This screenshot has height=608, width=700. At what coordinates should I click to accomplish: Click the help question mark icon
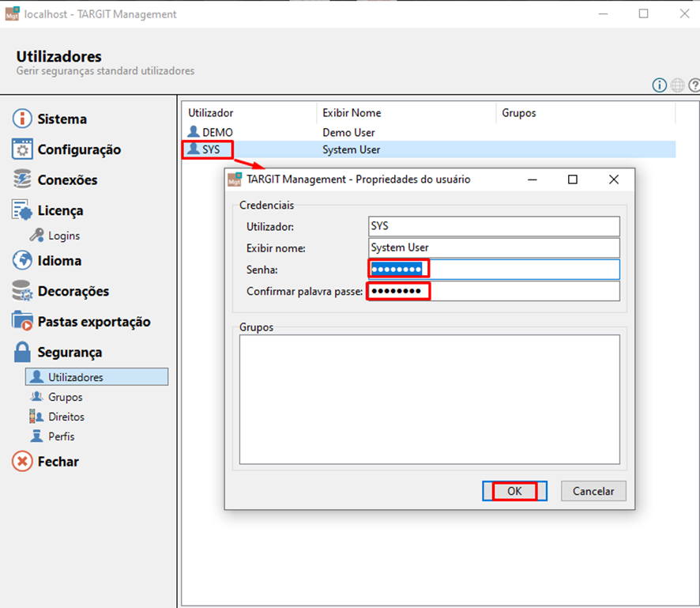(694, 85)
